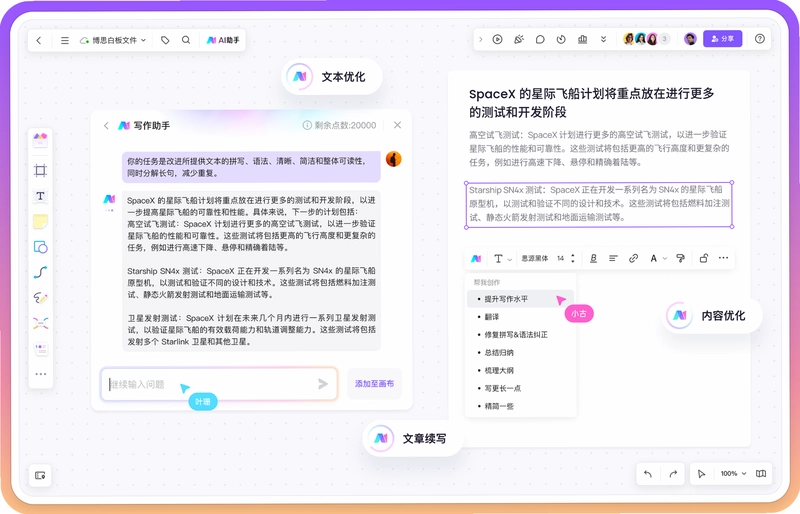
Task: Click the 分享 share button
Action: (x=722, y=39)
